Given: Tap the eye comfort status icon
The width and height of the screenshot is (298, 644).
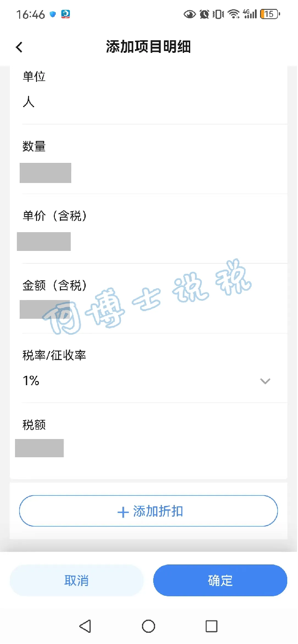Looking at the screenshot, I should click(x=190, y=14).
